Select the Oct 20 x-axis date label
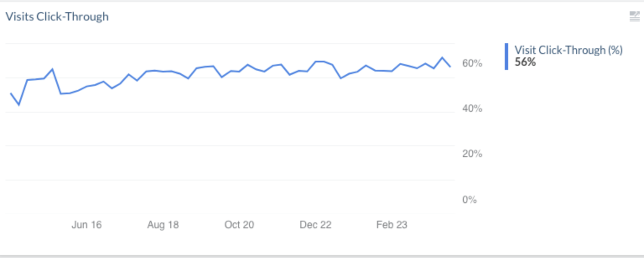644x258 pixels. [x=239, y=225]
